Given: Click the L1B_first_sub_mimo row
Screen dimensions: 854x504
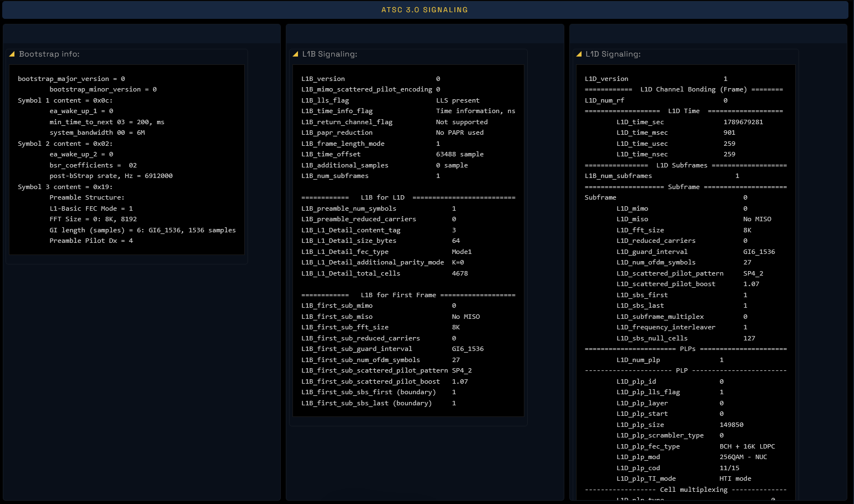Looking at the screenshot, I should click(x=379, y=306).
